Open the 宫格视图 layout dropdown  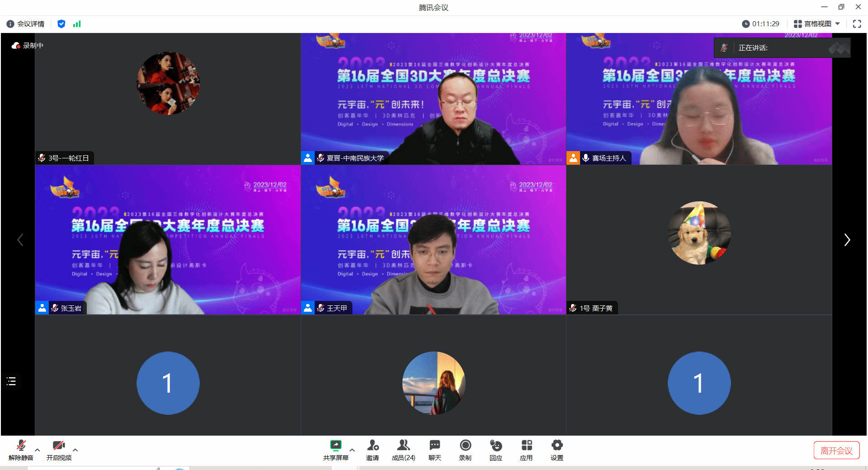click(x=817, y=24)
